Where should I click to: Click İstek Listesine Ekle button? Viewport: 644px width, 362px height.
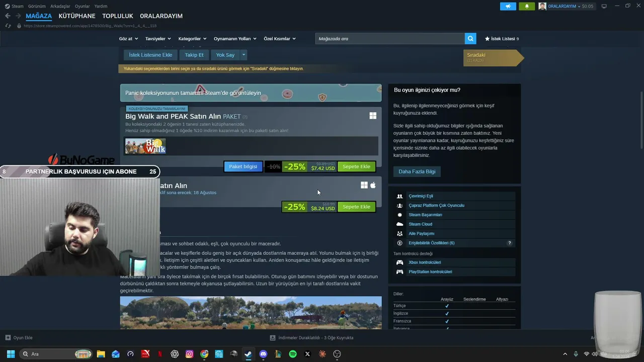(150, 55)
